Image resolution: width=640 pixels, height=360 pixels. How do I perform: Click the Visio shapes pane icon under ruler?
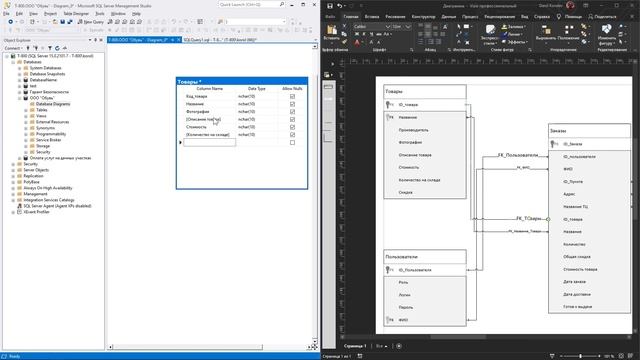(x=327, y=75)
